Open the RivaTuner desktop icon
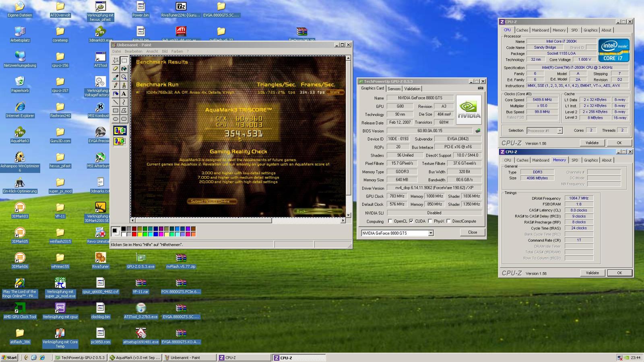The image size is (644, 362). 100,260
